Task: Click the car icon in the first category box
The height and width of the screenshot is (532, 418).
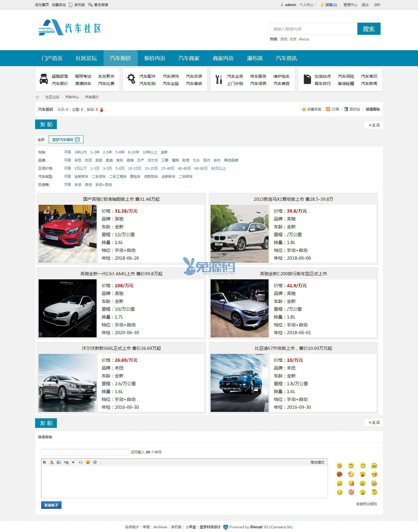Action: point(44,79)
